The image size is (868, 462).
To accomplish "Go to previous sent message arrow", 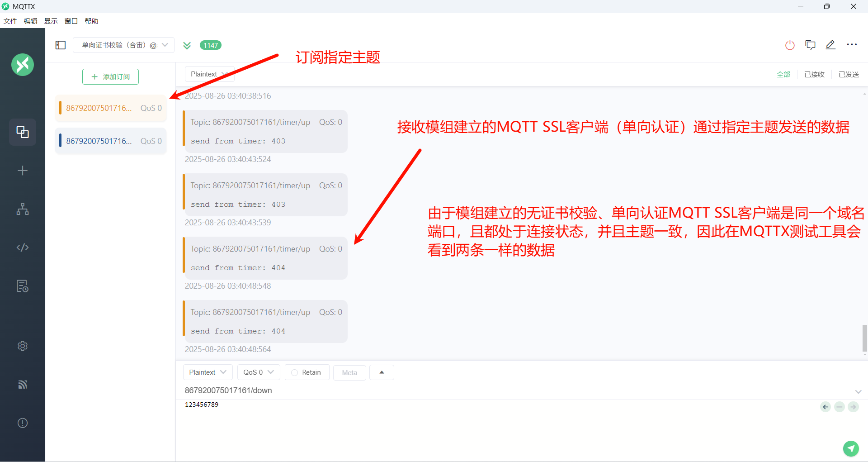I will point(826,407).
